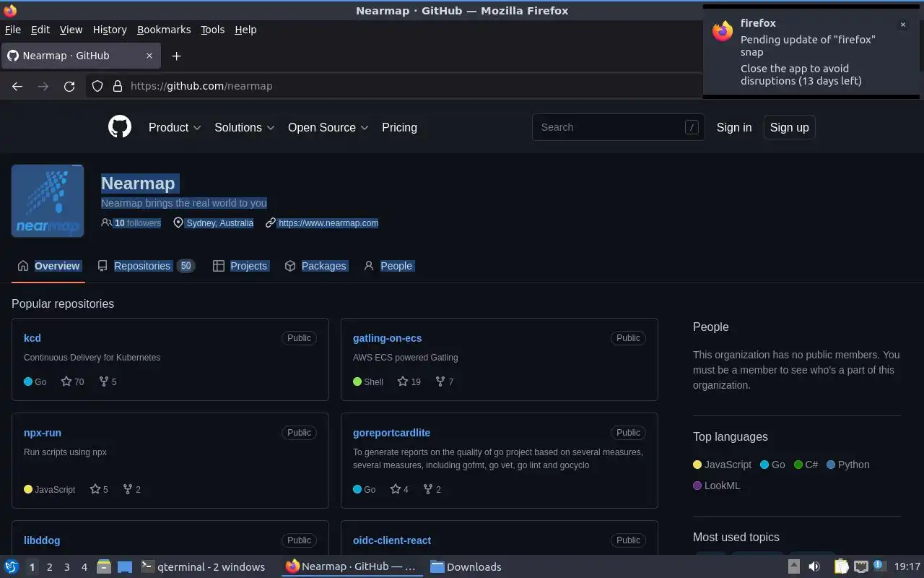Click the file manager icon in taskbar
This screenshot has width=924, height=578.
[104, 566]
